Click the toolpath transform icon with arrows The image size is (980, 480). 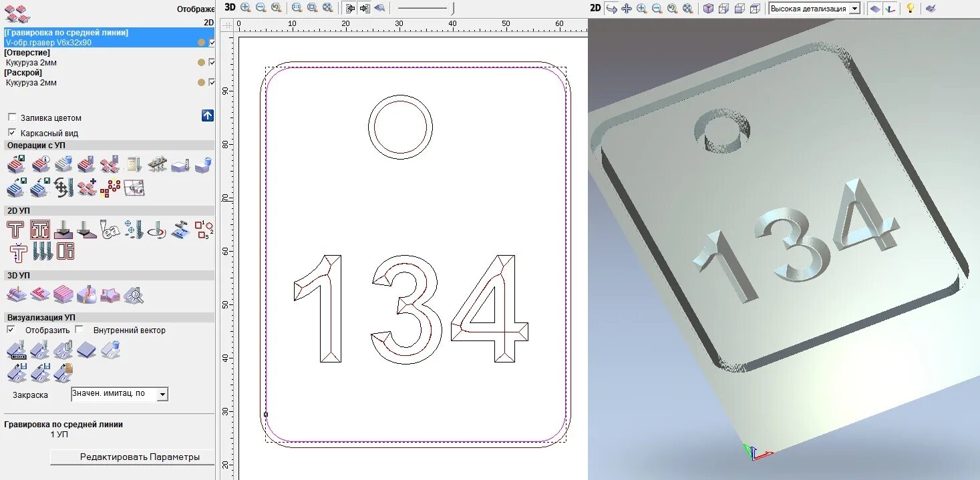(63, 188)
